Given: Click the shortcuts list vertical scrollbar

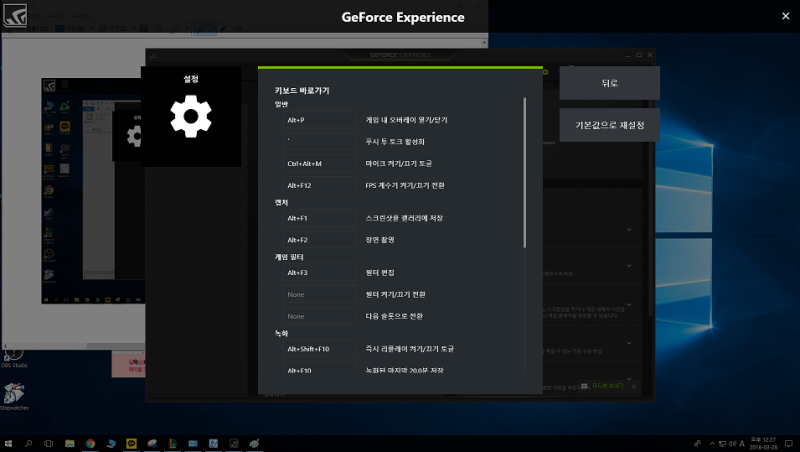Looking at the screenshot, I should click(x=524, y=172).
